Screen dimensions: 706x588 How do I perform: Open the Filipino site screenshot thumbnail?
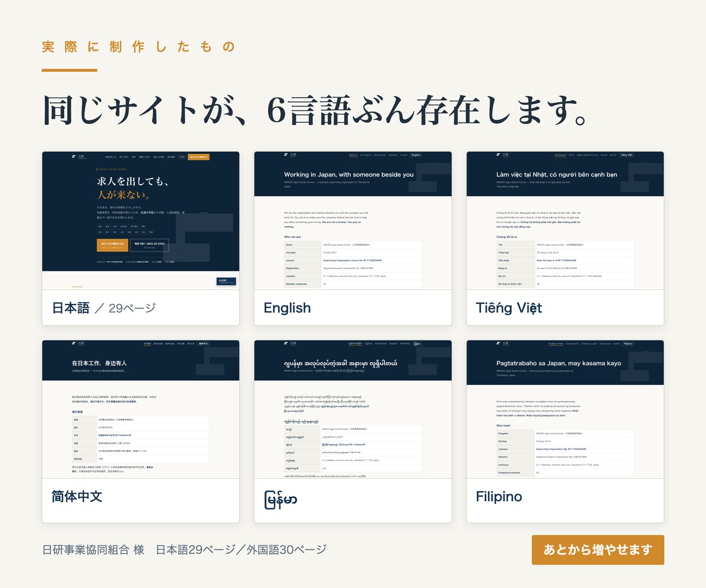[x=565, y=409]
